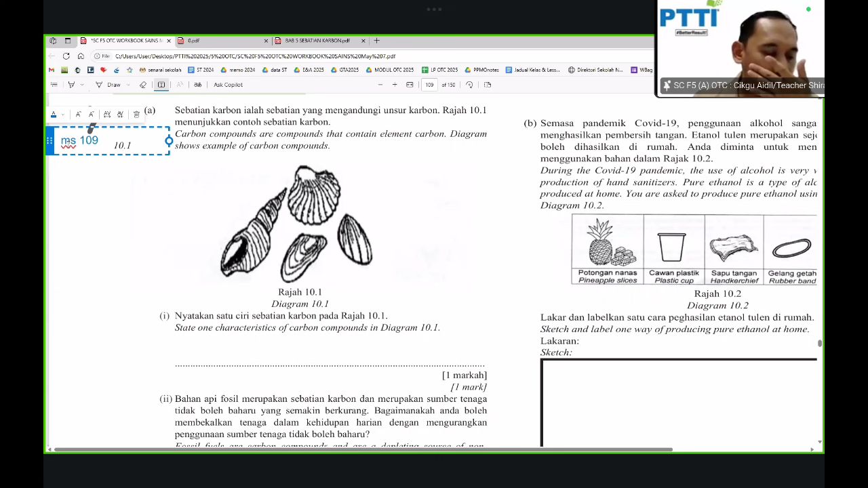Open the red heart bookmark icon

pyautogui.click(x=103, y=70)
